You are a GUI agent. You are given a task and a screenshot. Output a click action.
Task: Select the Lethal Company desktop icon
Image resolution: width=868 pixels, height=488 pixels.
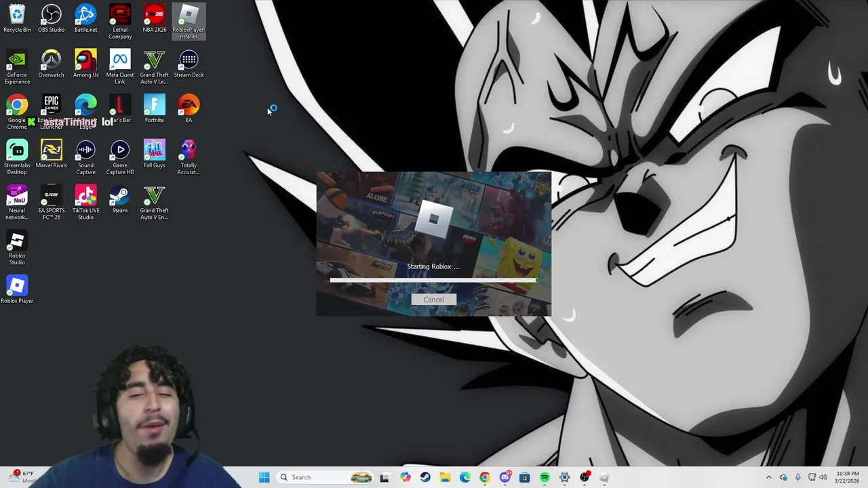point(120,22)
